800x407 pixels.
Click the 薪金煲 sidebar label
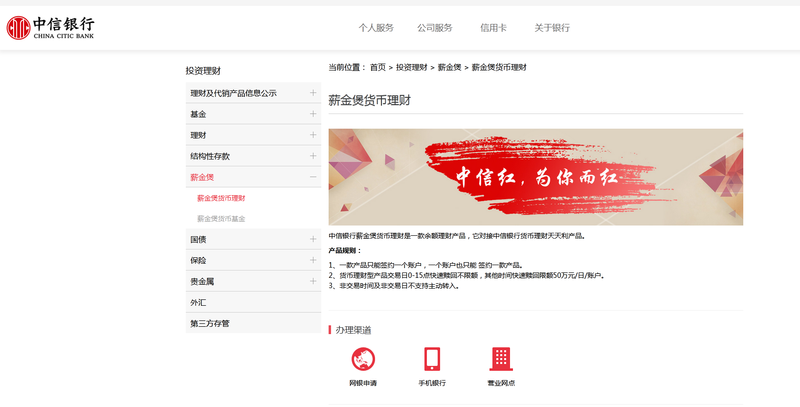pyautogui.click(x=202, y=177)
